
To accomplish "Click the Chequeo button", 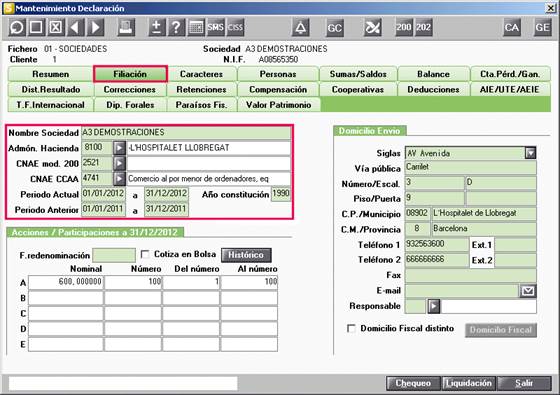I will point(413,383).
